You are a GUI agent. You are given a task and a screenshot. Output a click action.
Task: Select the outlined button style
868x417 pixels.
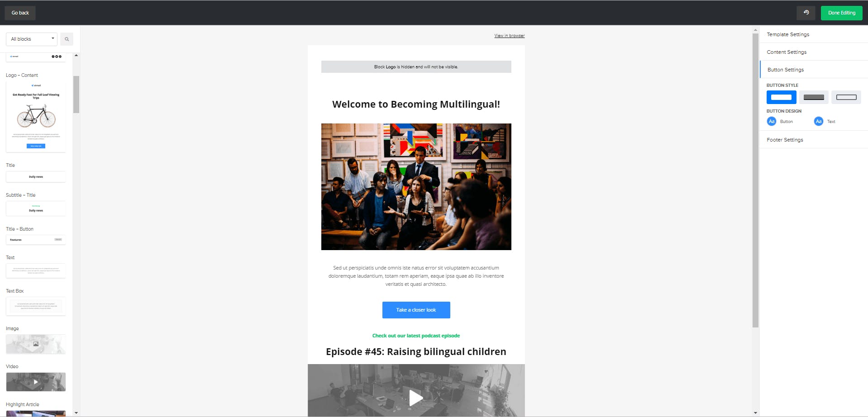click(846, 97)
